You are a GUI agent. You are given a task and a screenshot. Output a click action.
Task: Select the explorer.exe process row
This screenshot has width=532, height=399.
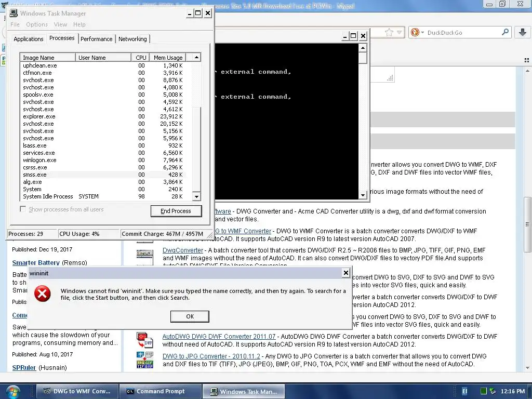coord(103,116)
